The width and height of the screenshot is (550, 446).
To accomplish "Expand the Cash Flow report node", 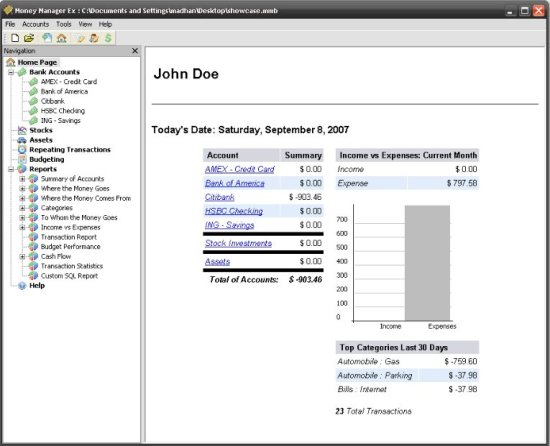I will click(x=22, y=257).
